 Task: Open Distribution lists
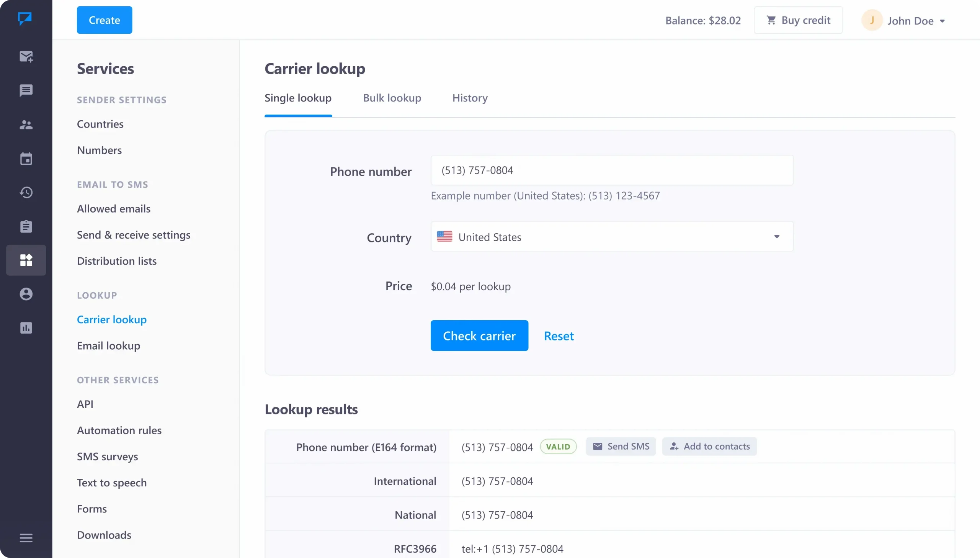click(116, 261)
